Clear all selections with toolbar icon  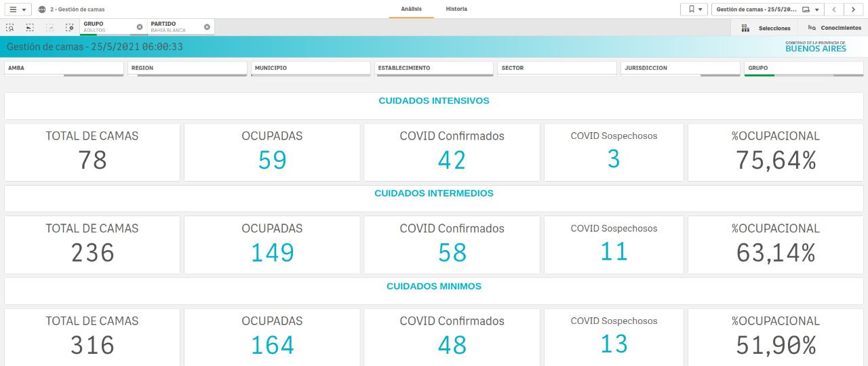point(69,28)
